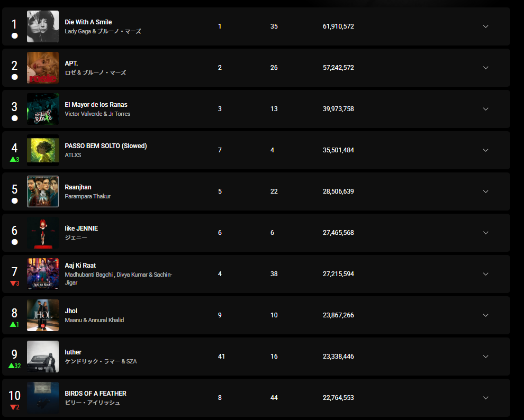Open the El Mayor de los Ranas row chevron

click(485, 109)
